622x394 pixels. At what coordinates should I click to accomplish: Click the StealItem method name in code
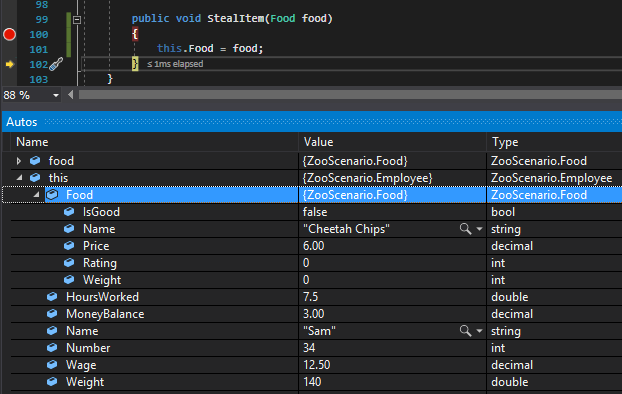click(236, 19)
